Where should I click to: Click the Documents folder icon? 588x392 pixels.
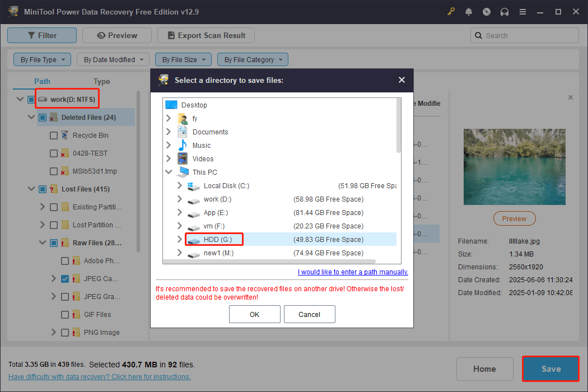tap(183, 132)
